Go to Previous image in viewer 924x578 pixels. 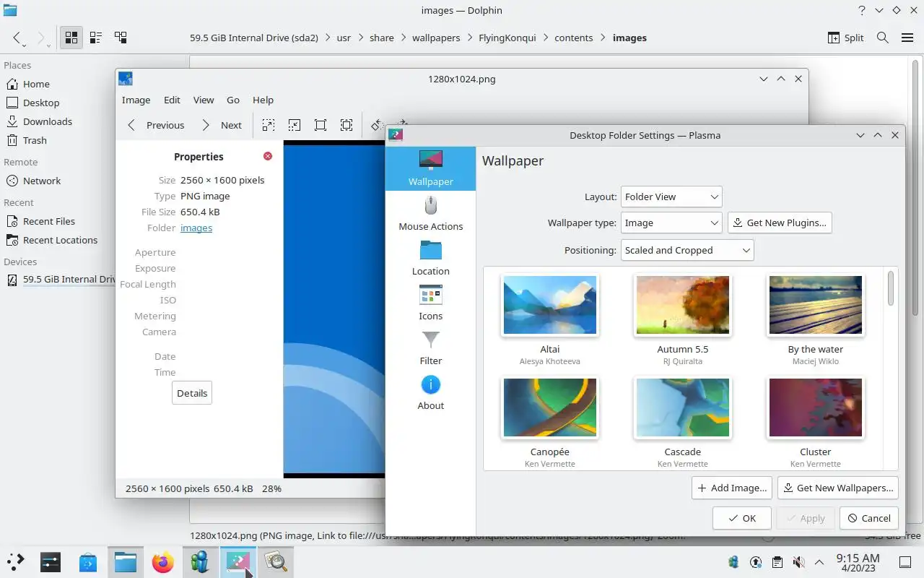click(156, 125)
